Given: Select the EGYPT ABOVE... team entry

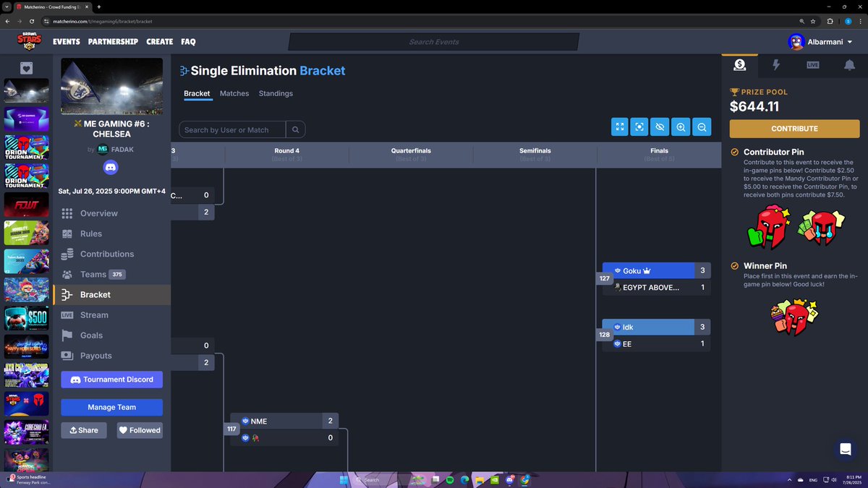Looking at the screenshot, I should pos(657,287).
